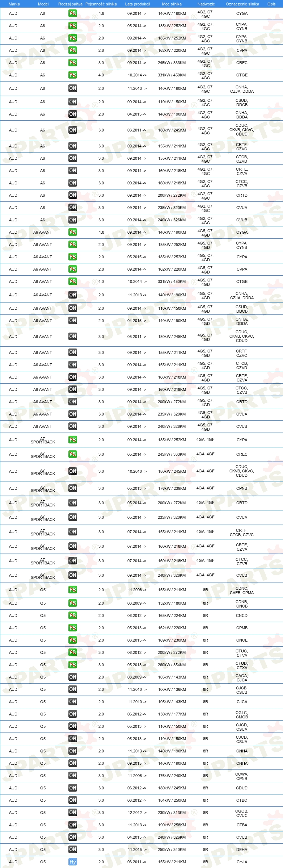Click the 184kW / 250KM power cell

click(172, 800)
